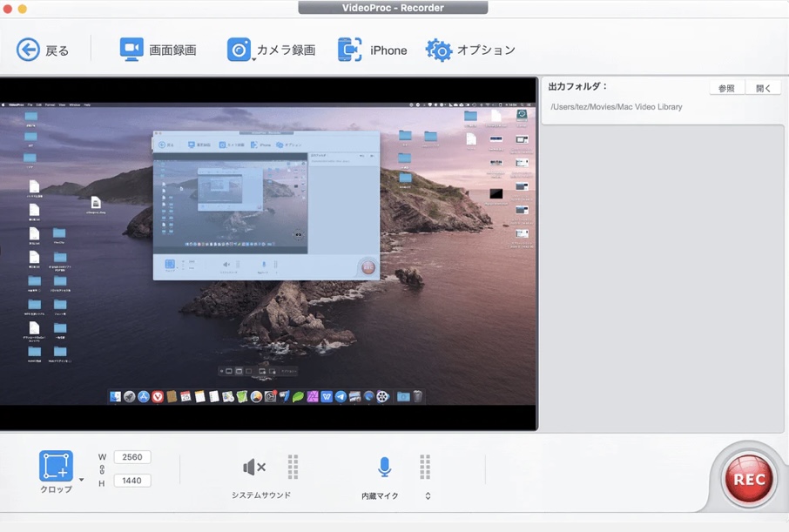Open the オプション settings

click(x=462, y=51)
